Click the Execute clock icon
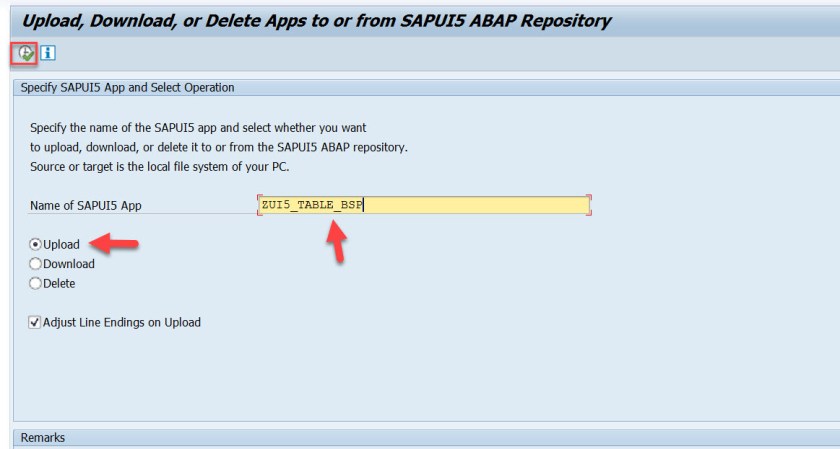This screenshot has width=840, height=449. point(25,53)
